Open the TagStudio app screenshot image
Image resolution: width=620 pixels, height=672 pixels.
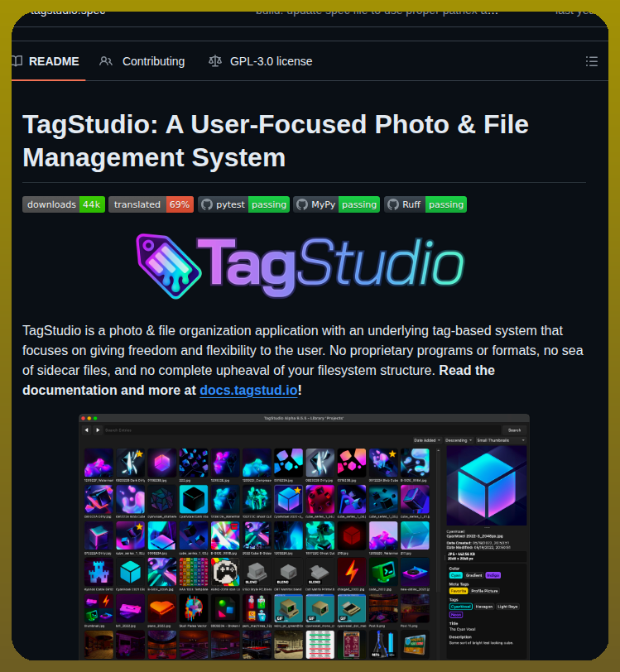[304, 536]
